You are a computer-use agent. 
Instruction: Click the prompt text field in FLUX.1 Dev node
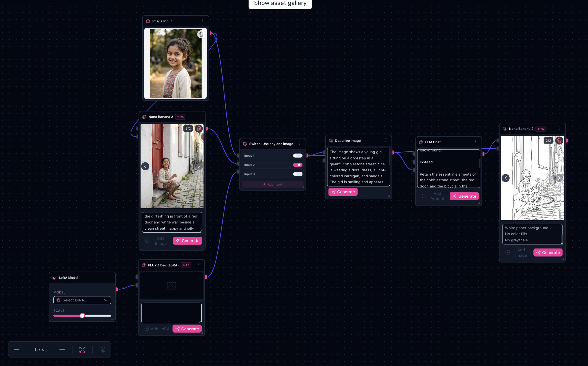pos(171,313)
